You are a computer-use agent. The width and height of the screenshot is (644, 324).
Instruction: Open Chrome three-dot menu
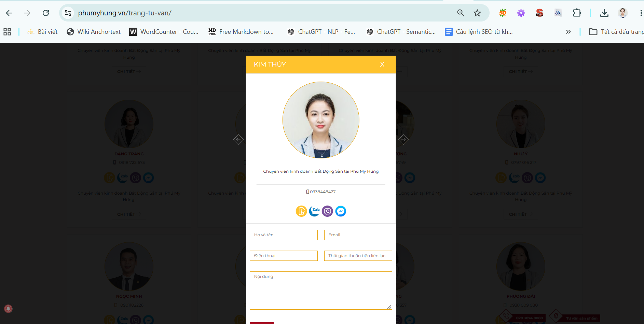point(641,13)
